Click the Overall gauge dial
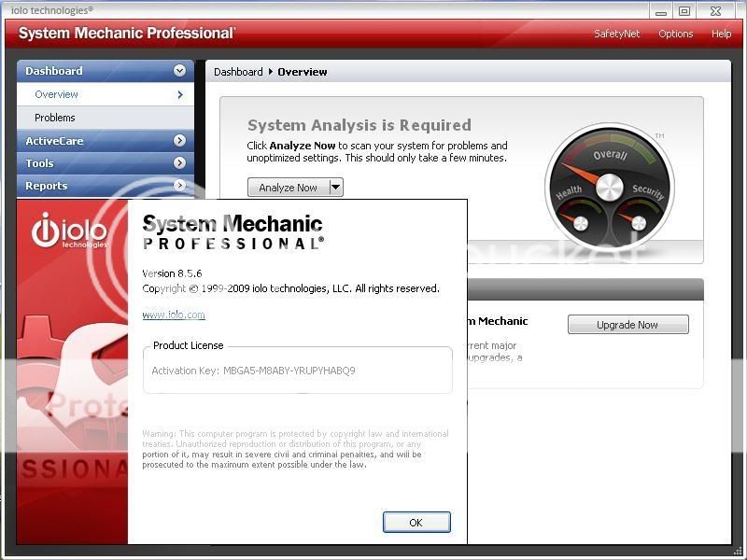The height and width of the screenshot is (560, 747). [x=610, y=188]
